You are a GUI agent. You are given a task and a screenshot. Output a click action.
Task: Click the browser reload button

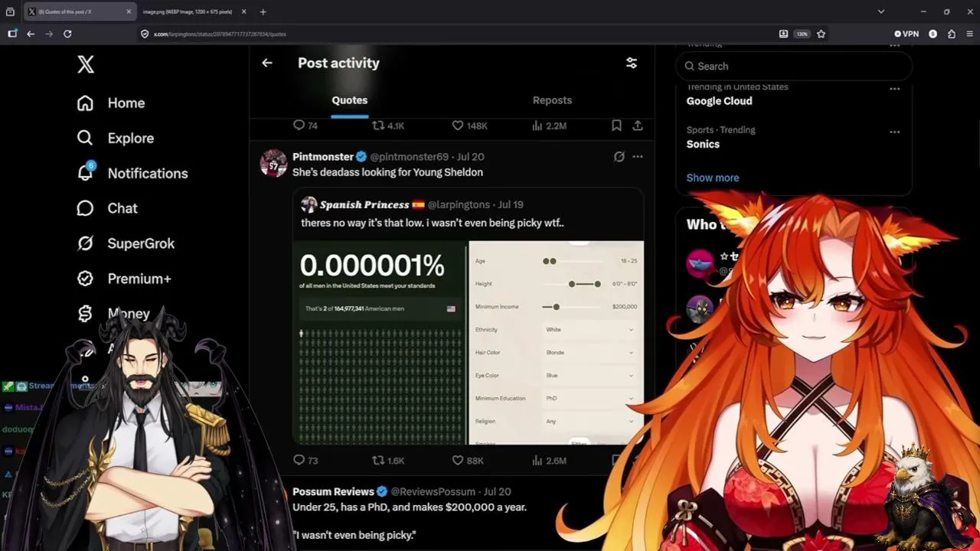click(x=67, y=34)
